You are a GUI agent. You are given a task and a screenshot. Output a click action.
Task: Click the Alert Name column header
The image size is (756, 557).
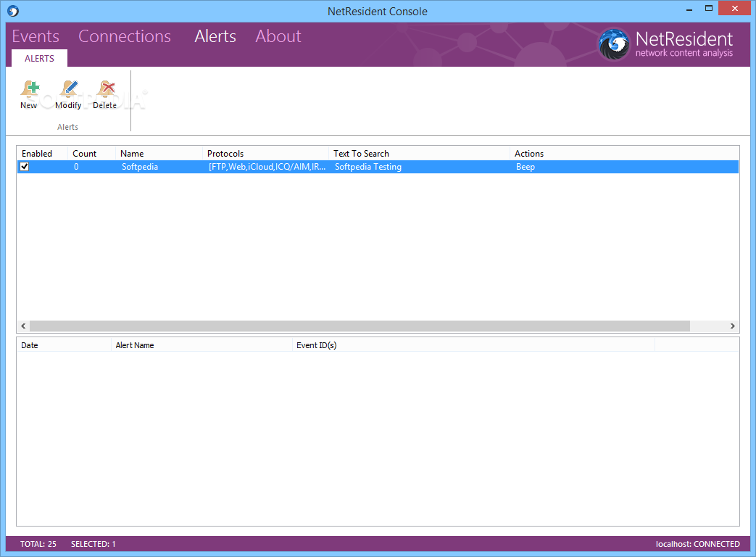[x=202, y=345]
